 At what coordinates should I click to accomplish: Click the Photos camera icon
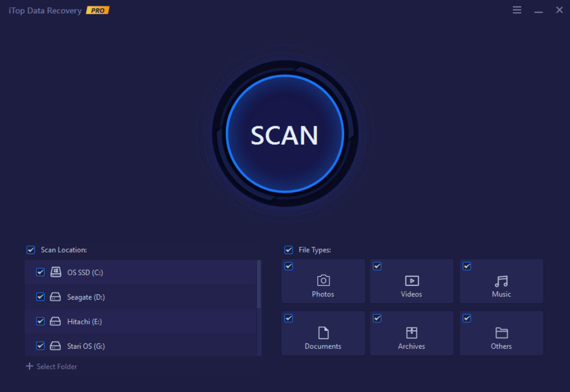[x=323, y=281]
